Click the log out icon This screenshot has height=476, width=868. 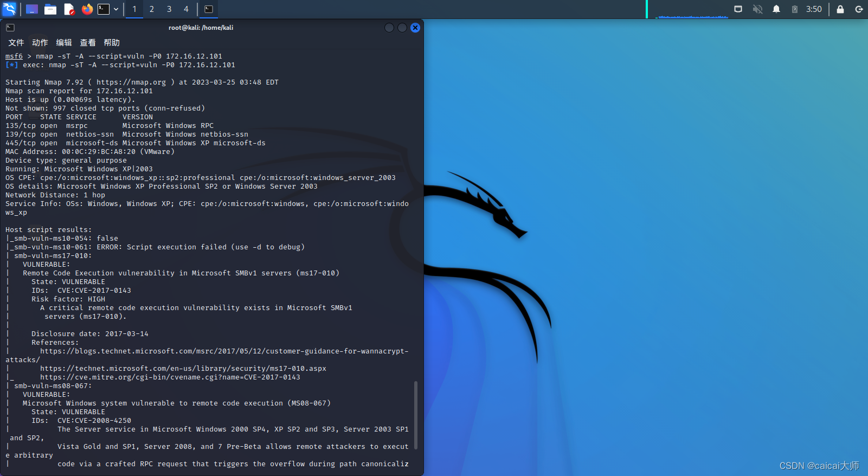pos(859,9)
